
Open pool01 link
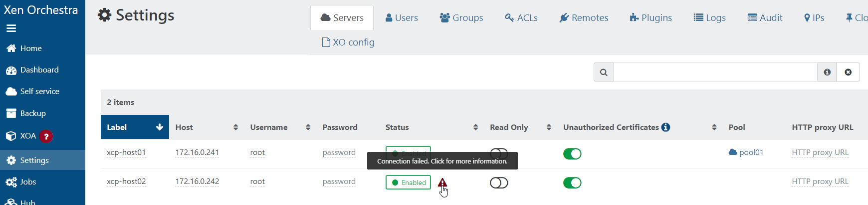(x=746, y=152)
